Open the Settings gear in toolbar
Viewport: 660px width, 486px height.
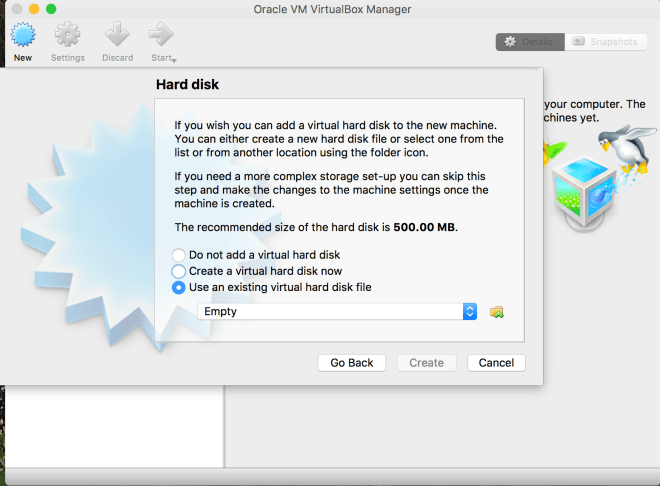tap(67, 36)
